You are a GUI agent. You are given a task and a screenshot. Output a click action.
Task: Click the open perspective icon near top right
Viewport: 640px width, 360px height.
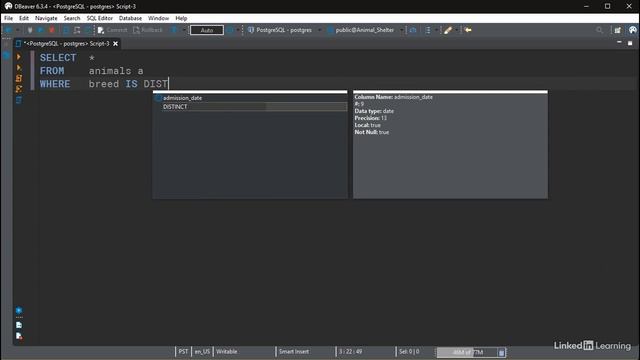[x=618, y=30]
